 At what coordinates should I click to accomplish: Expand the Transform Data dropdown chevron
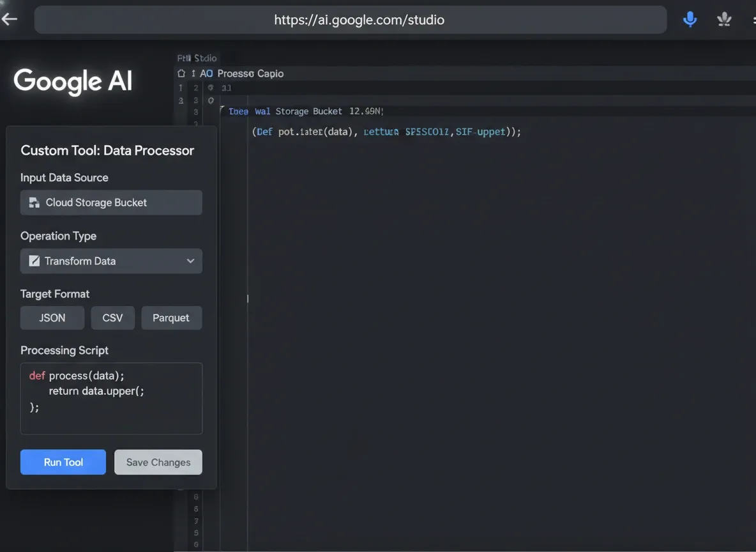(x=190, y=261)
